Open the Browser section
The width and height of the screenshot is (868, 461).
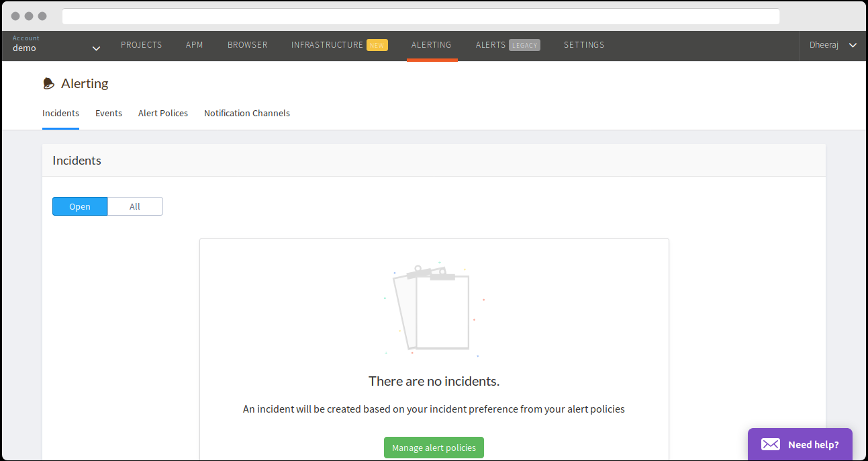click(x=248, y=45)
